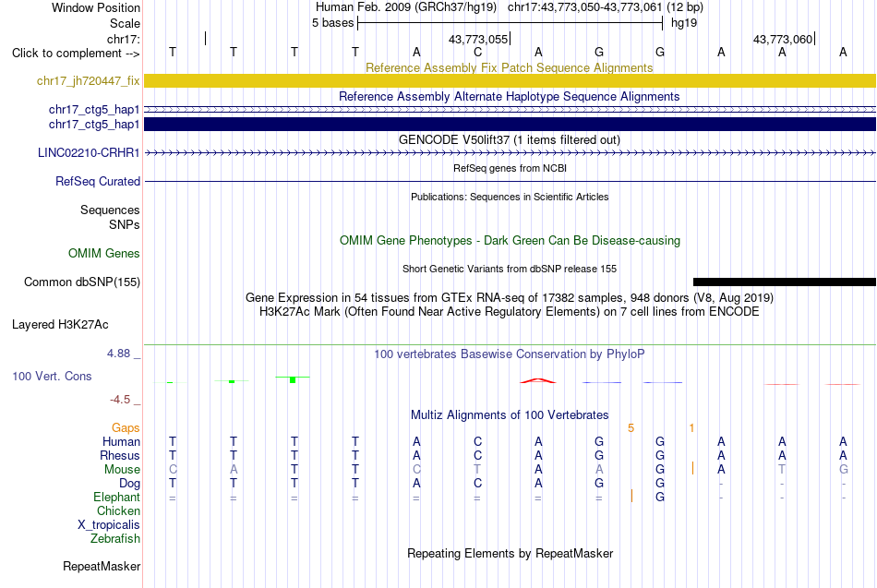This screenshot has height=588, width=877.
Task: Click the Scale track label
Action: (x=125, y=23)
